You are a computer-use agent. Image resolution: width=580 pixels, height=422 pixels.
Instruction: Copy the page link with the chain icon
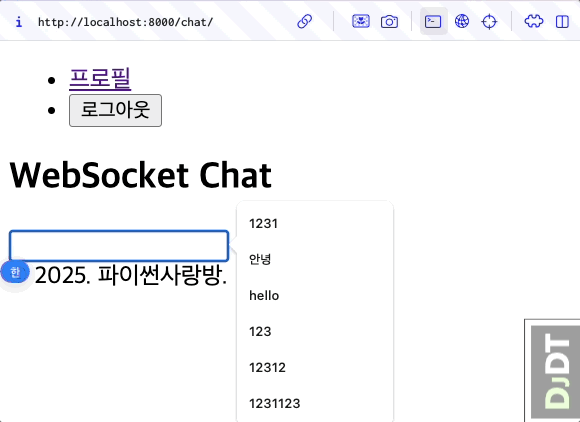(305, 22)
